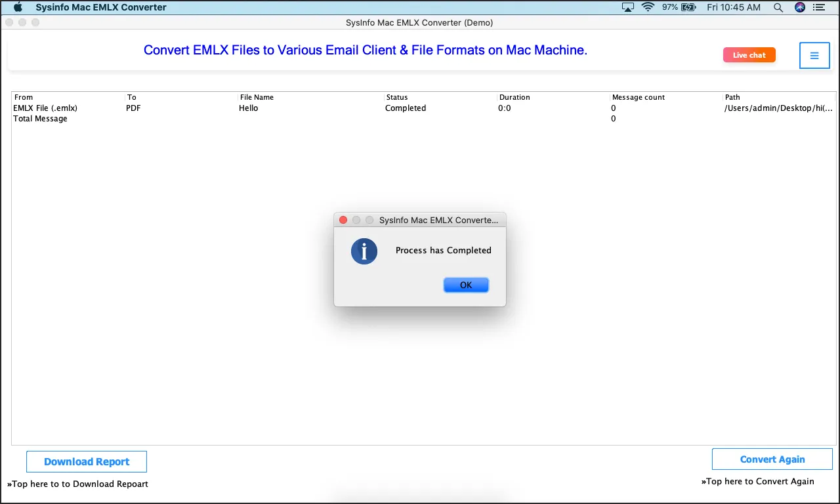The image size is (840, 504).
Task: Click the Top here to Download Report hint
Action: pyautogui.click(x=77, y=484)
